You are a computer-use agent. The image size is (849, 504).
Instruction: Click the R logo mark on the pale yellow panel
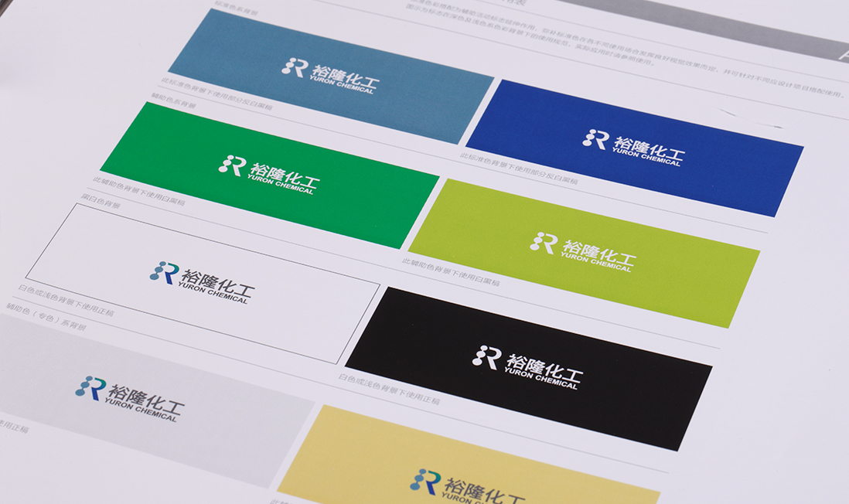[425, 481]
